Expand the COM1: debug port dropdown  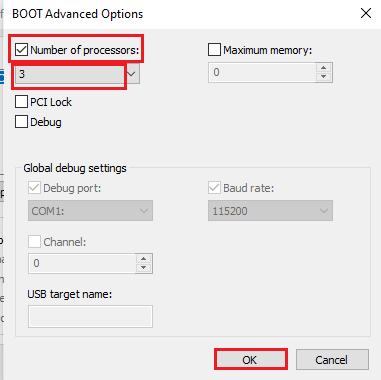click(x=90, y=211)
